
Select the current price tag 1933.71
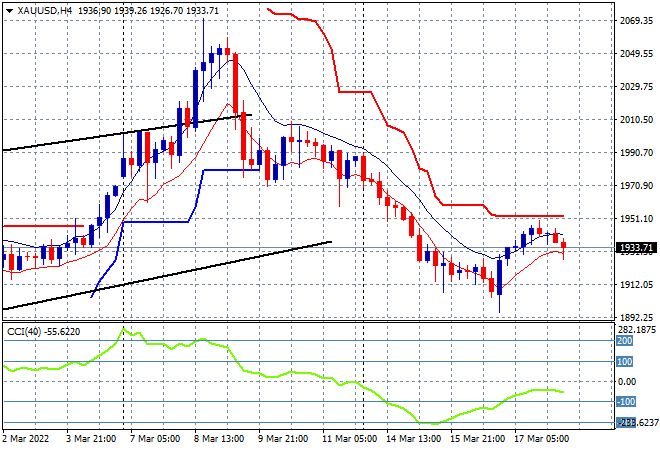tap(636, 248)
